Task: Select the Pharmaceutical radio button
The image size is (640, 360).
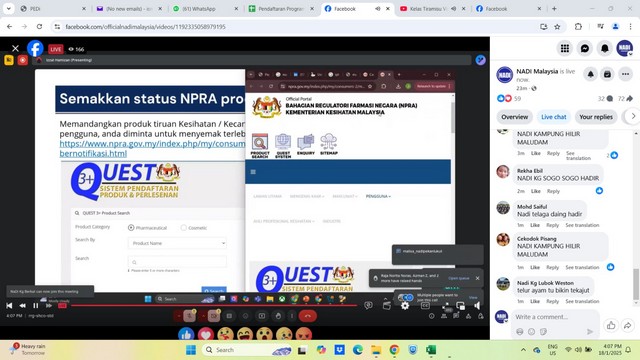Action: click(x=131, y=227)
